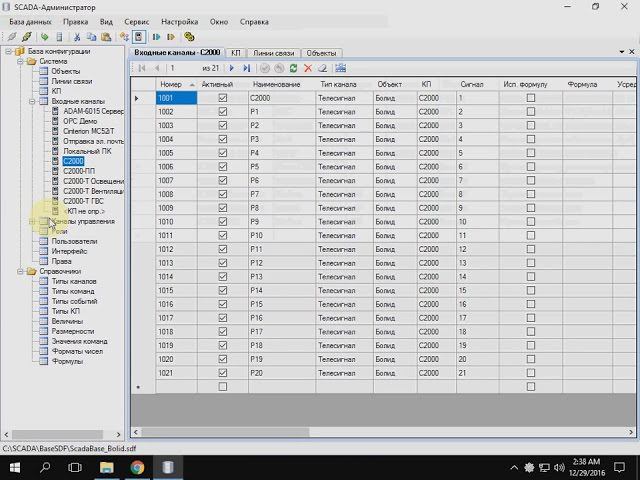Go to next record with navigator arrow
Screen dimensions: 640x480
click(232, 68)
